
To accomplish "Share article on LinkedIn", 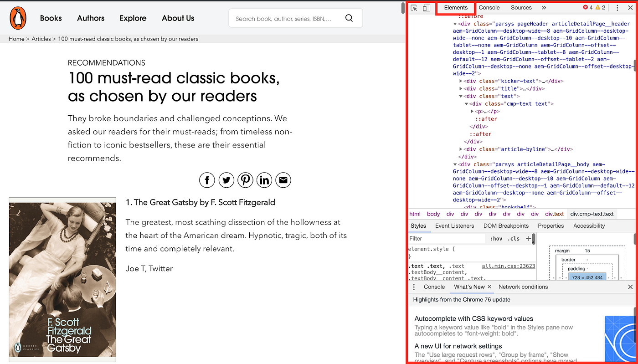I will click(264, 180).
